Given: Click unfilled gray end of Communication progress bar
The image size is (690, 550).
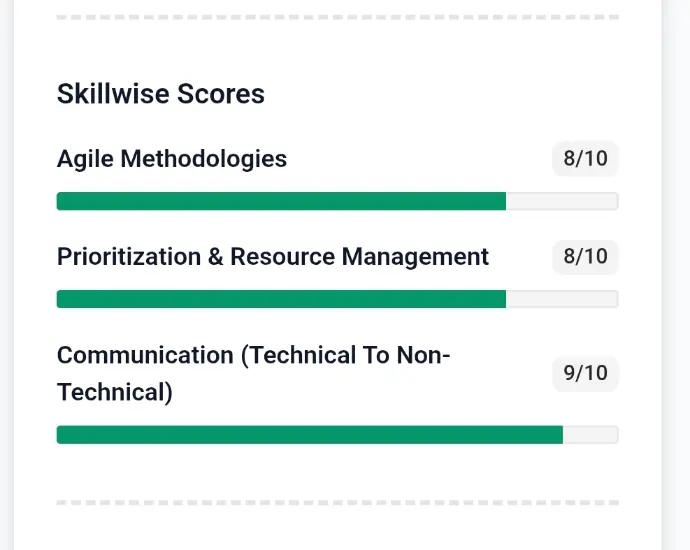Looking at the screenshot, I should 590,435.
